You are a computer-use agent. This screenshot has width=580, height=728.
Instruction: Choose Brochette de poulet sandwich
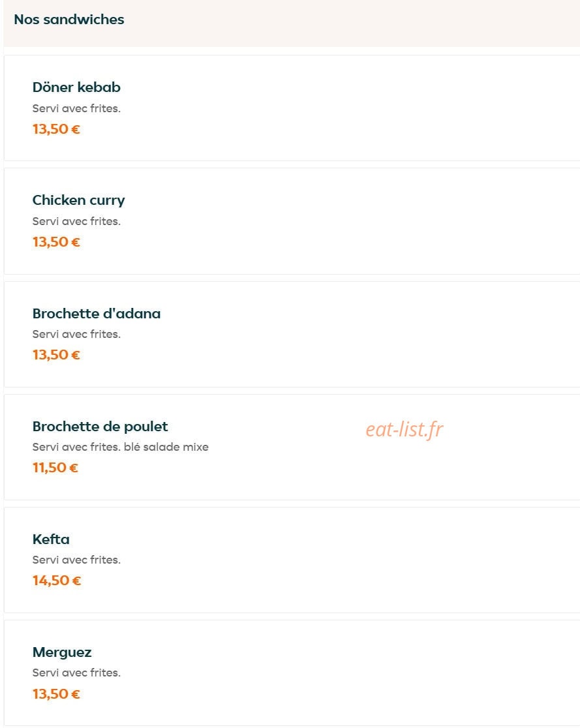292,447
